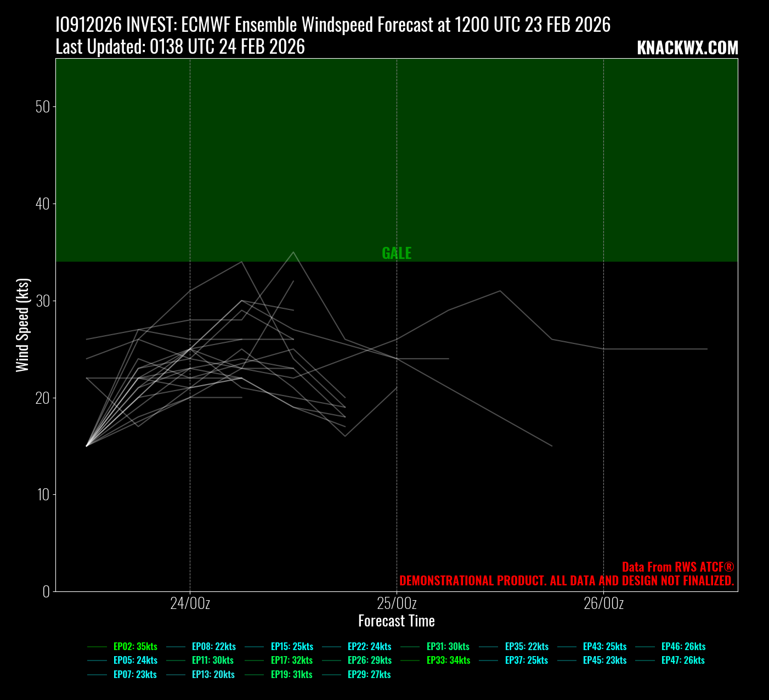Select the EP17: 32kts legend entry

tap(292, 661)
